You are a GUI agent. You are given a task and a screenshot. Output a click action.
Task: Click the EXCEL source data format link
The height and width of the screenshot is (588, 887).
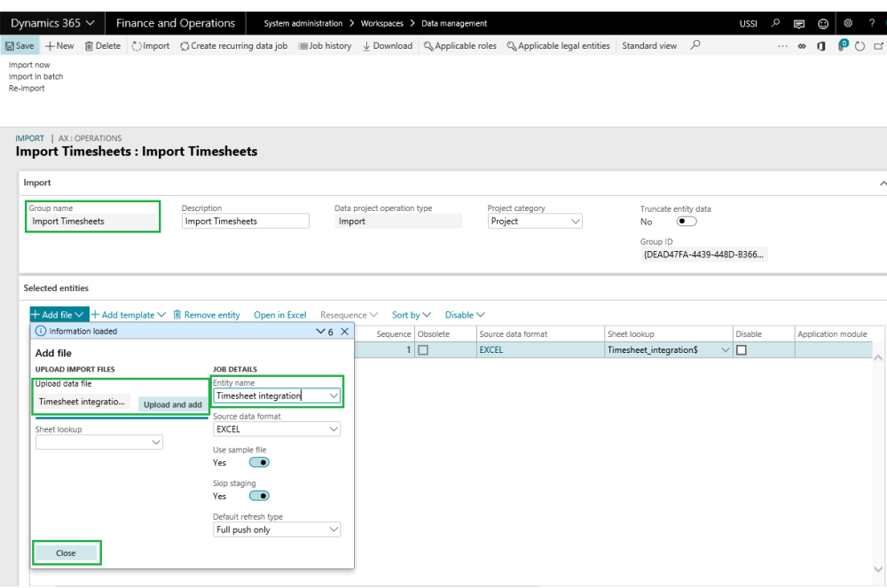coord(491,350)
